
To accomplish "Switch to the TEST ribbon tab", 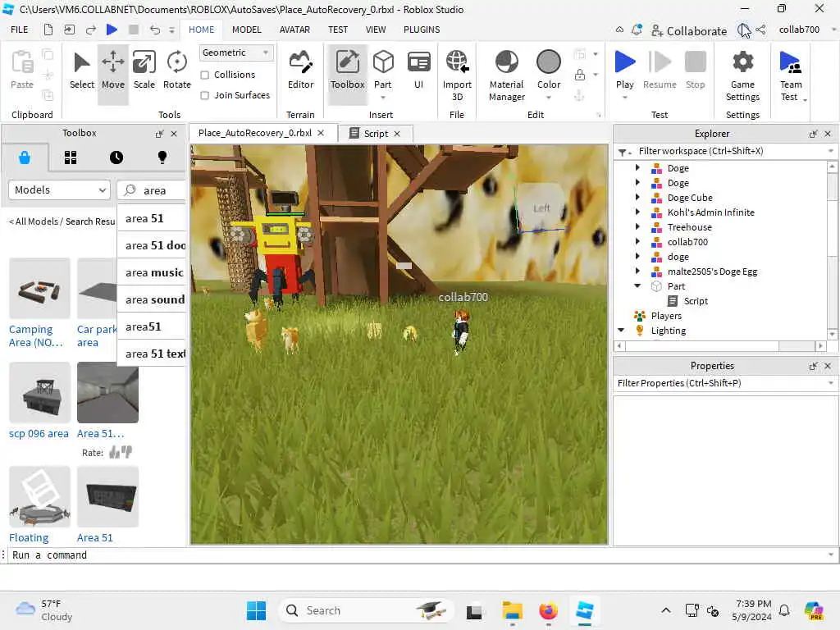I will tap(337, 30).
